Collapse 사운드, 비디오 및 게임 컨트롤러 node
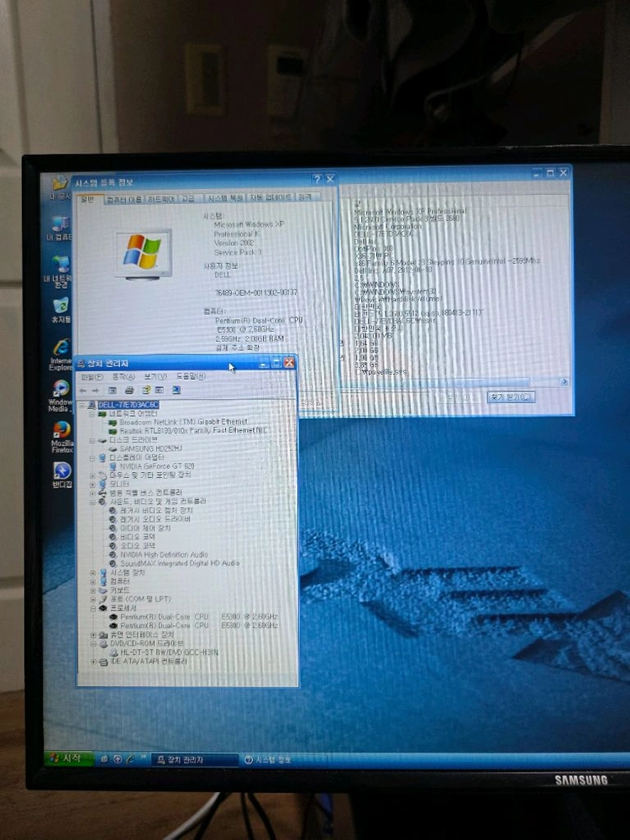Screen dimensions: 630x840 click(x=92, y=502)
